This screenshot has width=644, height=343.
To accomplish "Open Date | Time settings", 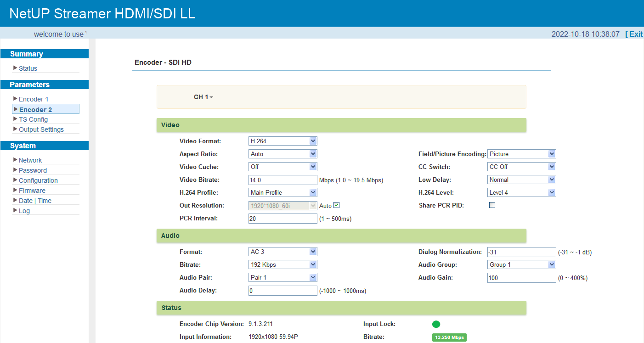I will (x=35, y=201).
